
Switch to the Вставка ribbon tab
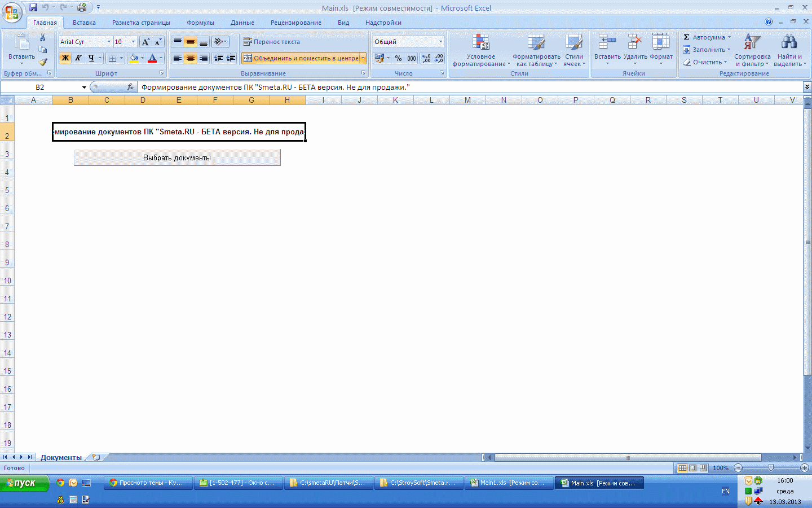[84, 23]
